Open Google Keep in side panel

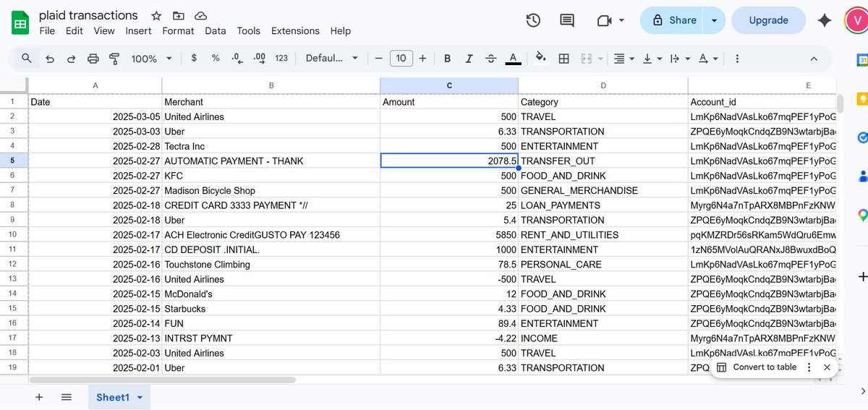coord(862,99)
